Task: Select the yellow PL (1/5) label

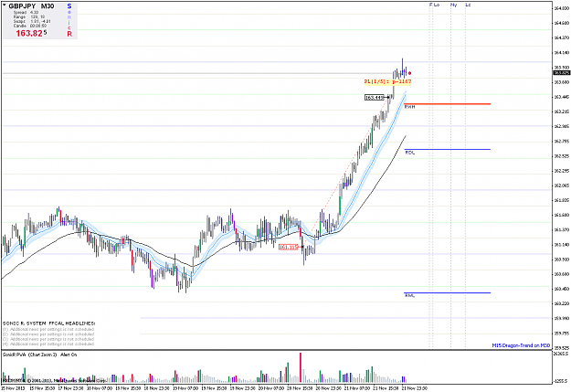Action: tap(387, 81)
